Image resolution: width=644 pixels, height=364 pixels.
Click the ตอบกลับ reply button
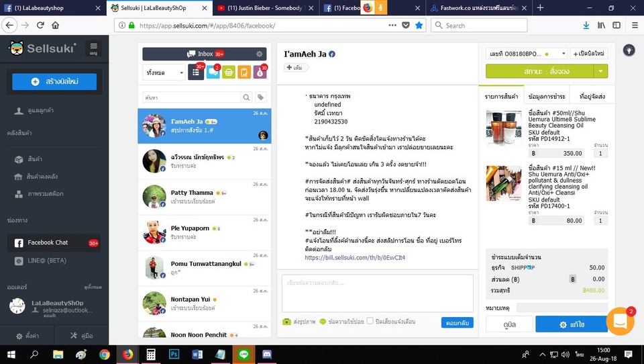457,323
